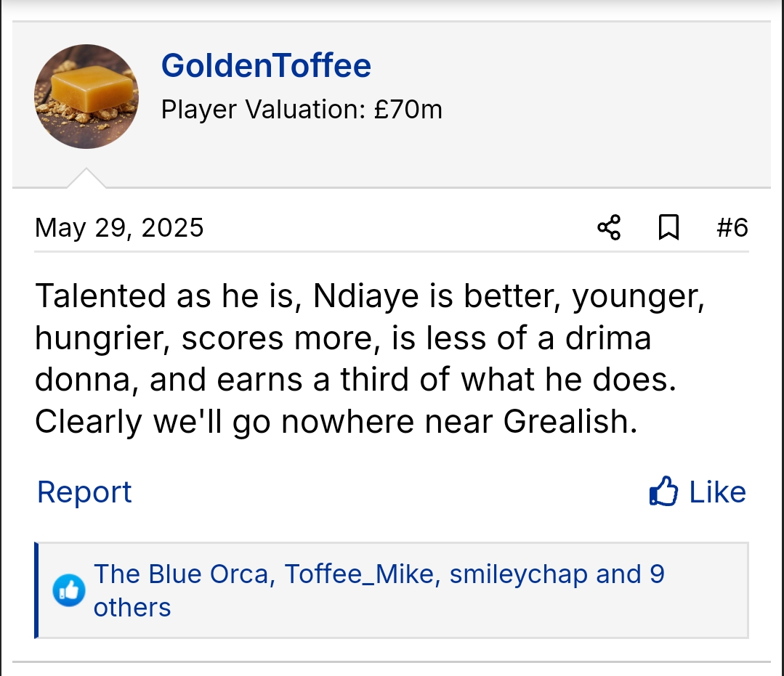Image resolution: width=784 pixels, height=676 pixels.
Task: Click the May 29, 2025 date
Action: [119, 228]
